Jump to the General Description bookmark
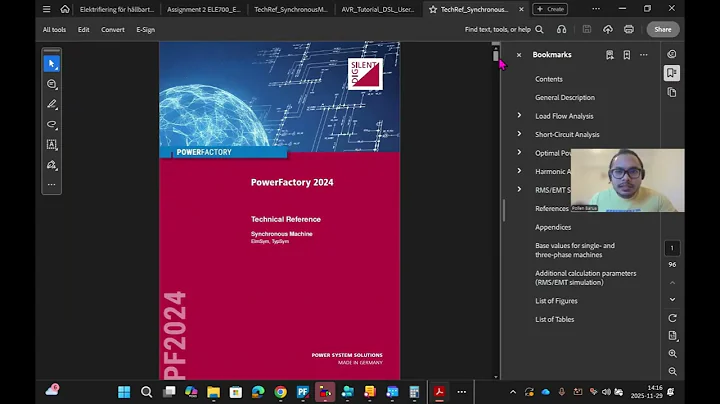The width and height of the screenshot is (720, 404). coord(565,97)
